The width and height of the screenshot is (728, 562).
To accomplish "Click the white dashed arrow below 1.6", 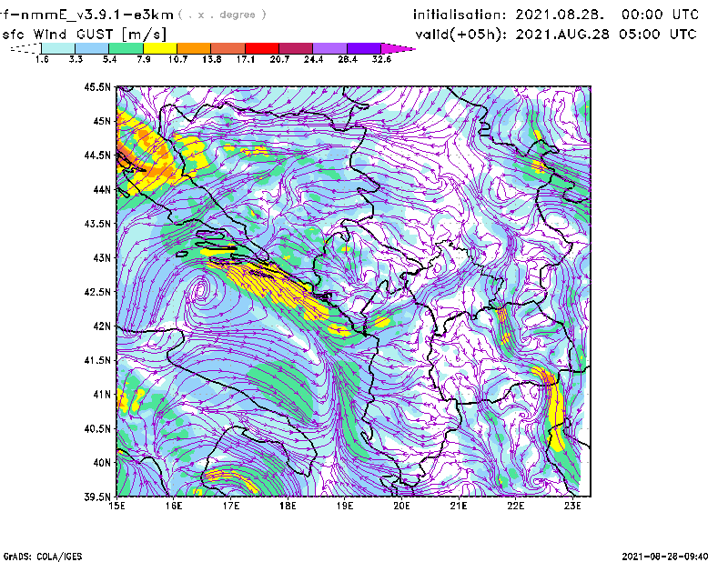I will coord(25,48).
